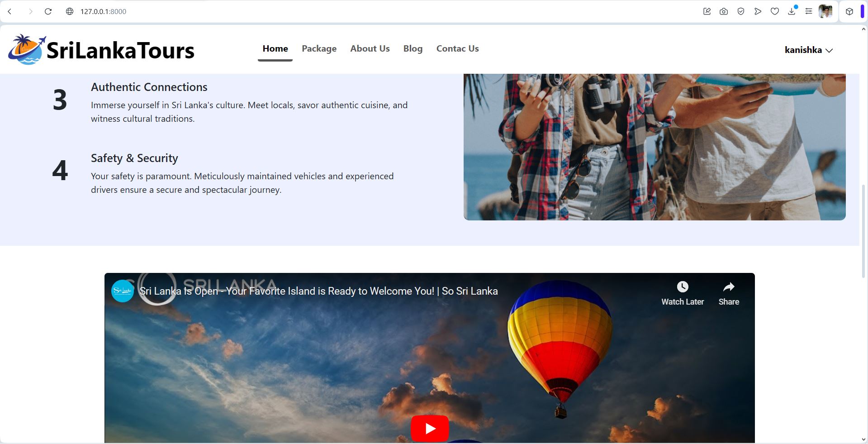The height and width of the screenshot is (444, 868).
Task: Click the SriLankaTours palm tree logo
Action: click(x=27, y=49)
